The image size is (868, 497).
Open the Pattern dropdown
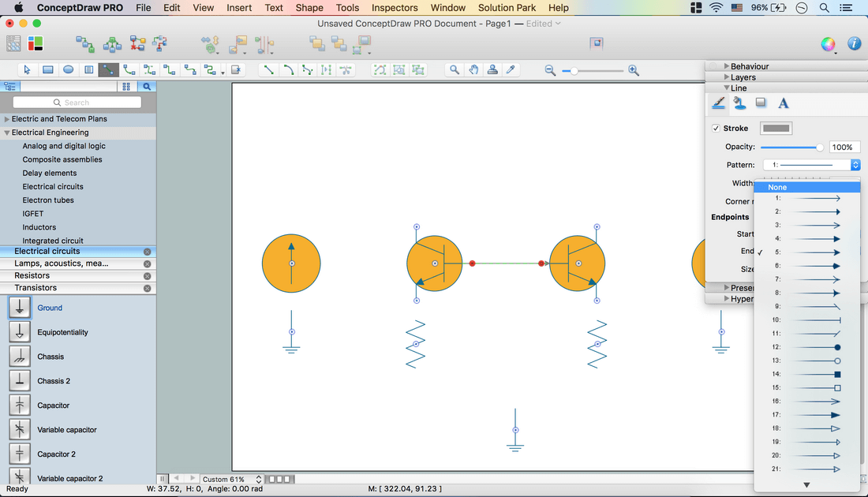(810, 165)
